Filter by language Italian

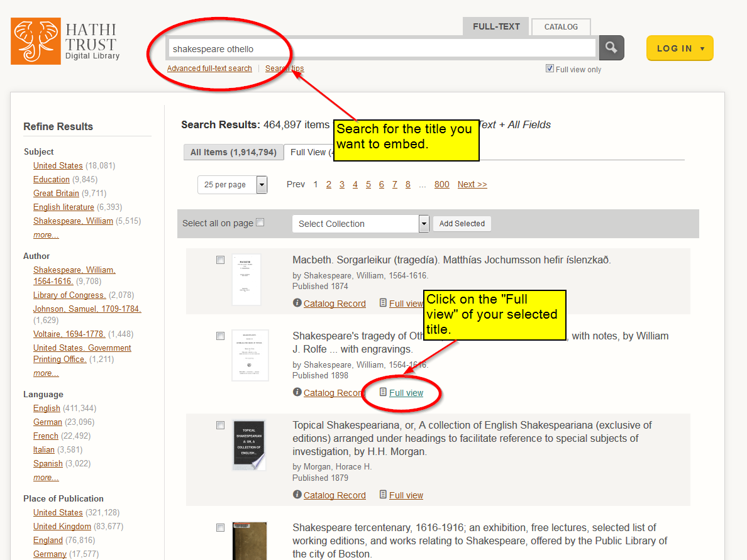(x=44, y=449)
